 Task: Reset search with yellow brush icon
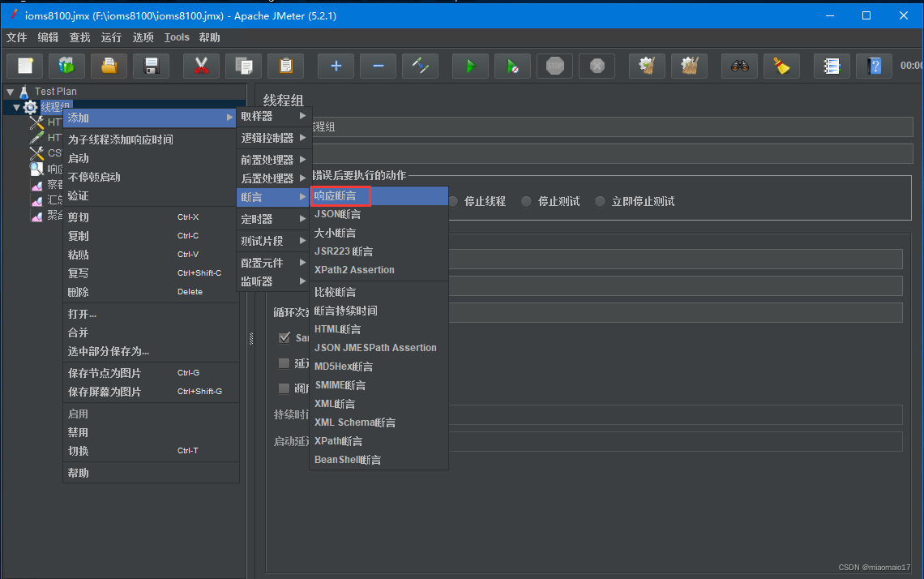pos(782,66)
